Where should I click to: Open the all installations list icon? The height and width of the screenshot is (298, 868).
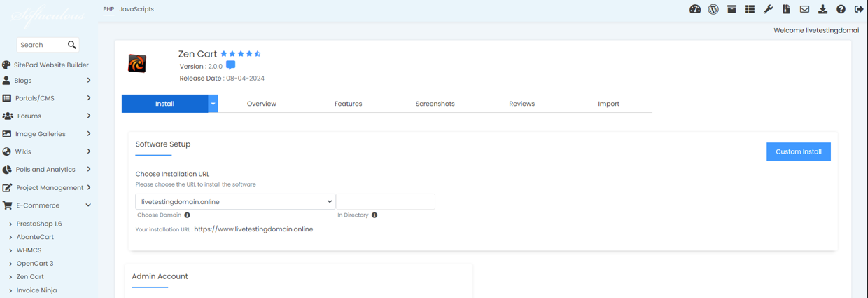(750, 9)
